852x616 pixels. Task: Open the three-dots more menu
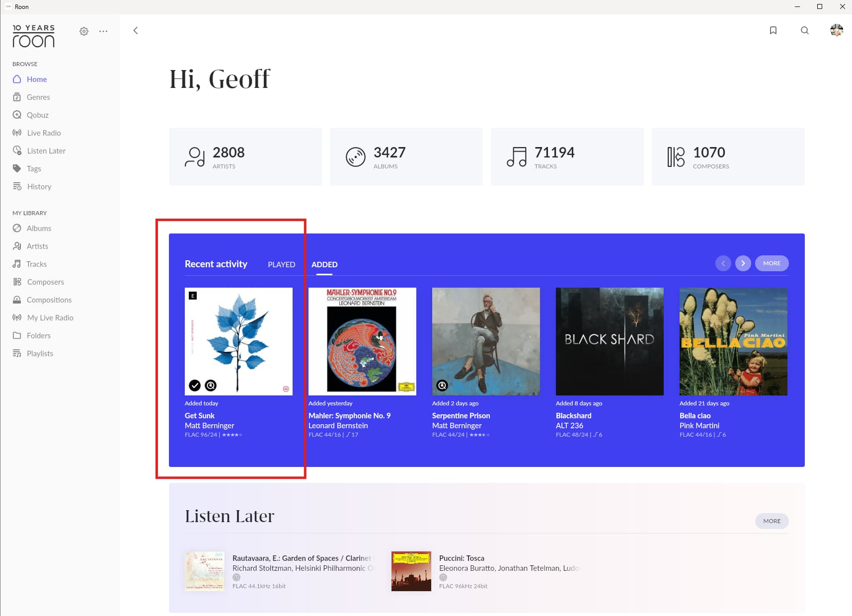click(x=103, y=31)
